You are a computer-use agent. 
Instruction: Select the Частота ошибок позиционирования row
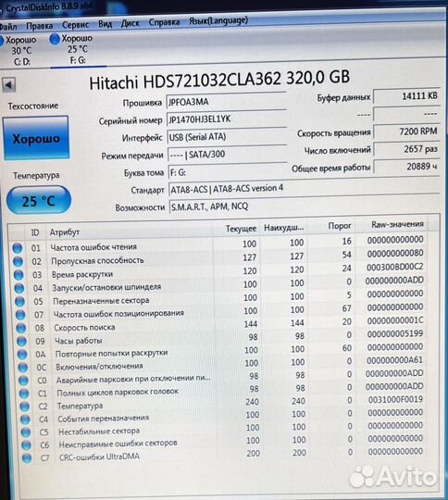(x=220, y=310)
